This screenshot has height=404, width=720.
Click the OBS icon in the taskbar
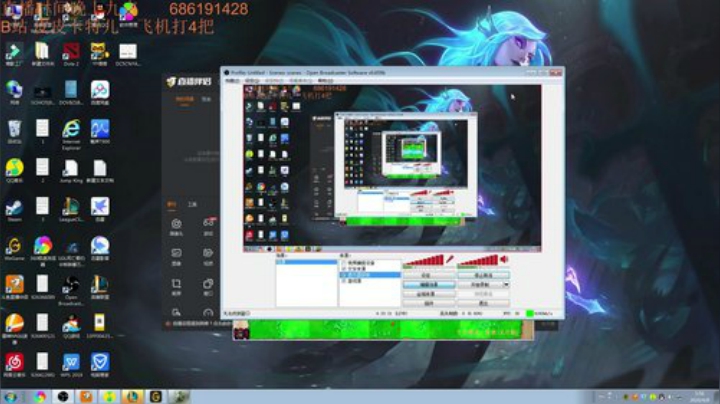(x=63, y=397)
